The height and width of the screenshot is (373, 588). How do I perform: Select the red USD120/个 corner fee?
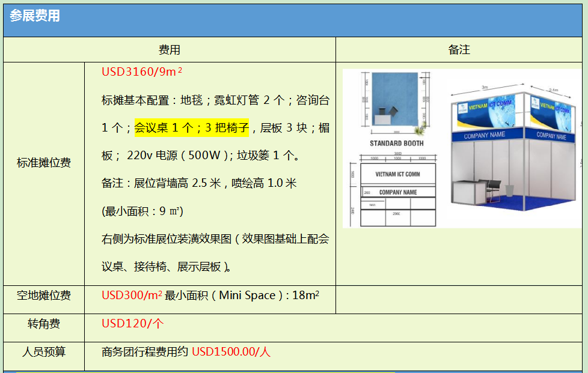[132, 324]
